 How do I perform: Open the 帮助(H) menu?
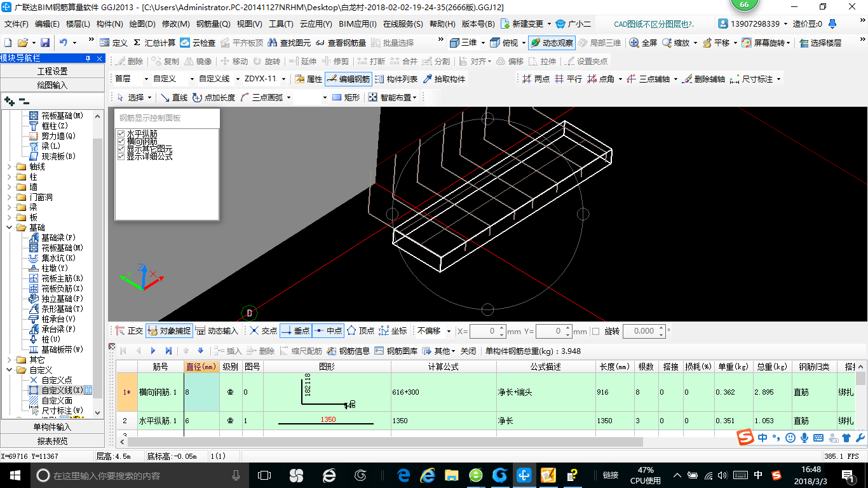(443, 24)
